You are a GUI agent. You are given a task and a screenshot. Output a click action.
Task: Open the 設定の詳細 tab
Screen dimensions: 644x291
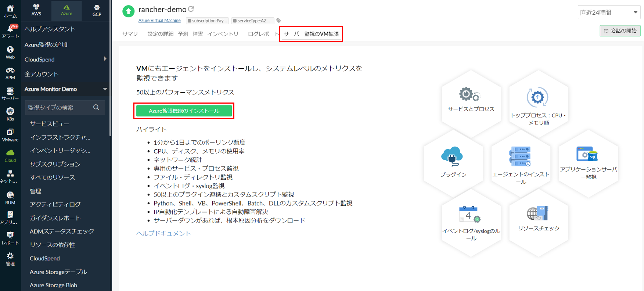pos(161,34)
